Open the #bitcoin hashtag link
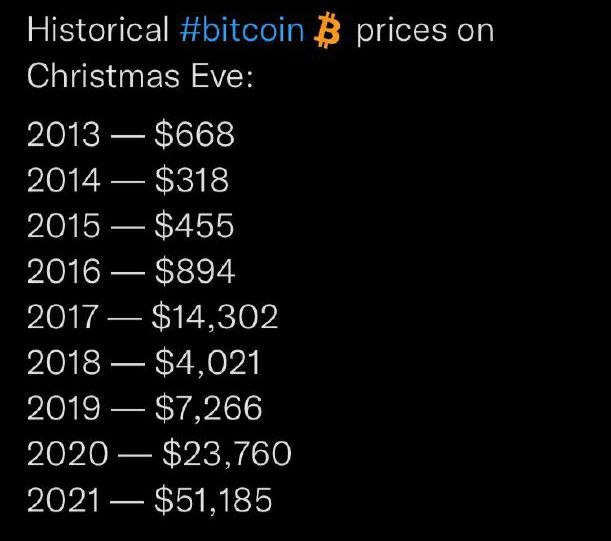 click(x=242, y=30)
